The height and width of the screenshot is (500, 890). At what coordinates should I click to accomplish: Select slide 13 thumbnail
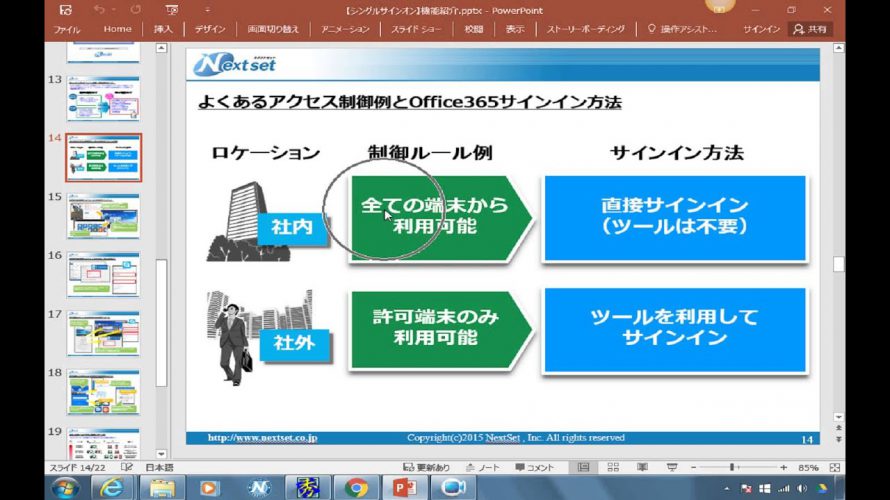pyautogui.click(x=103, y=99)
